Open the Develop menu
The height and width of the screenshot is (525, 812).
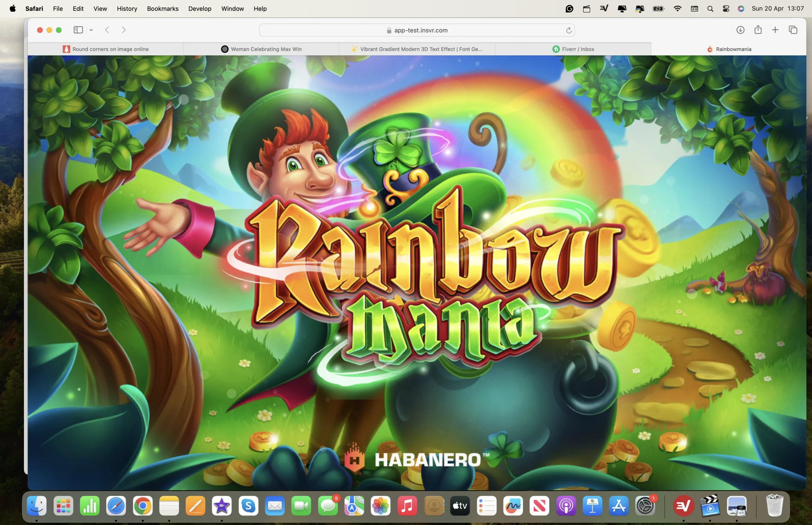[x=200, y=9]
